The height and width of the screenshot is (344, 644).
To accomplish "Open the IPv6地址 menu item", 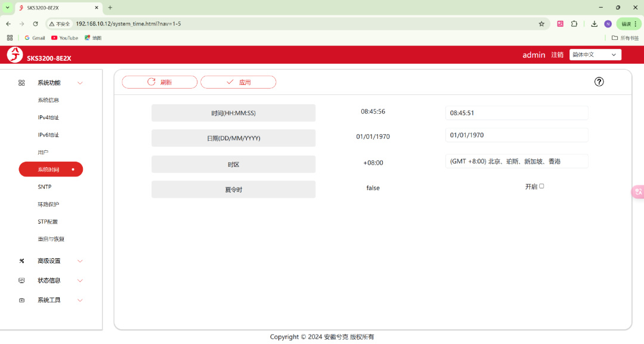I will click(48, 135).
